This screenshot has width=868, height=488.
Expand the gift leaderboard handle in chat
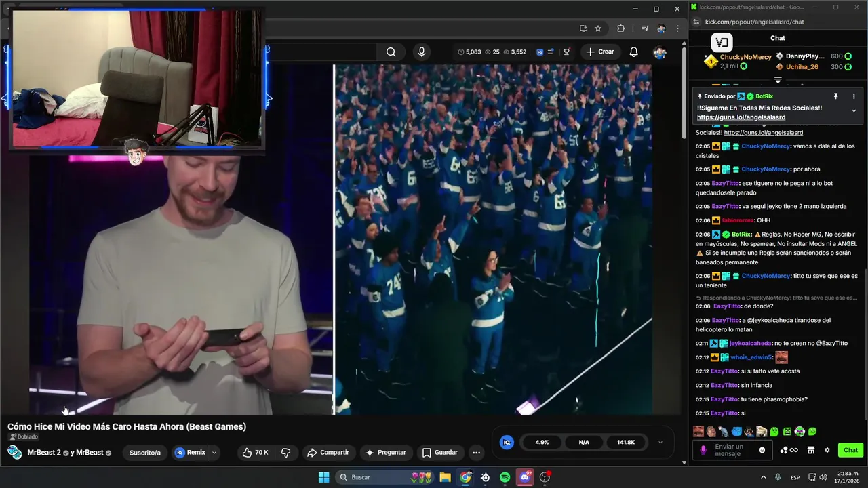click(x=778, y=79)
